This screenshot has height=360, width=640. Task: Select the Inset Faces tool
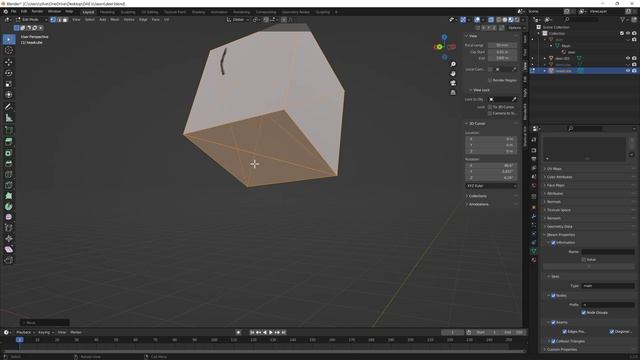pos(9,153)
